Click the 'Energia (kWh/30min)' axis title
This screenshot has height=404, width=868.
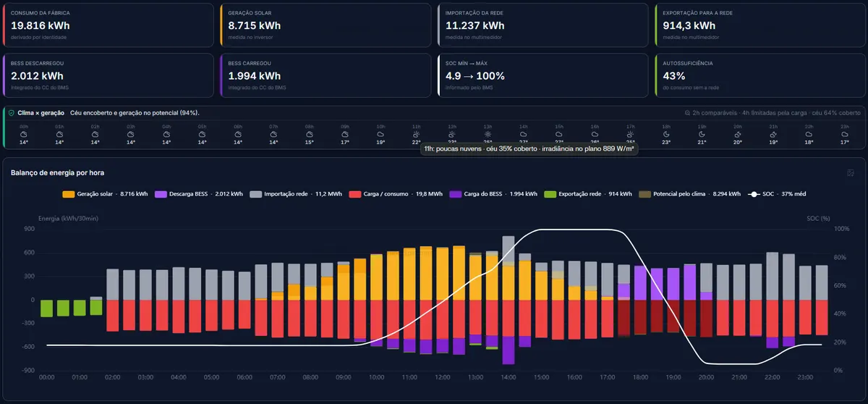[x=67, y=218]
